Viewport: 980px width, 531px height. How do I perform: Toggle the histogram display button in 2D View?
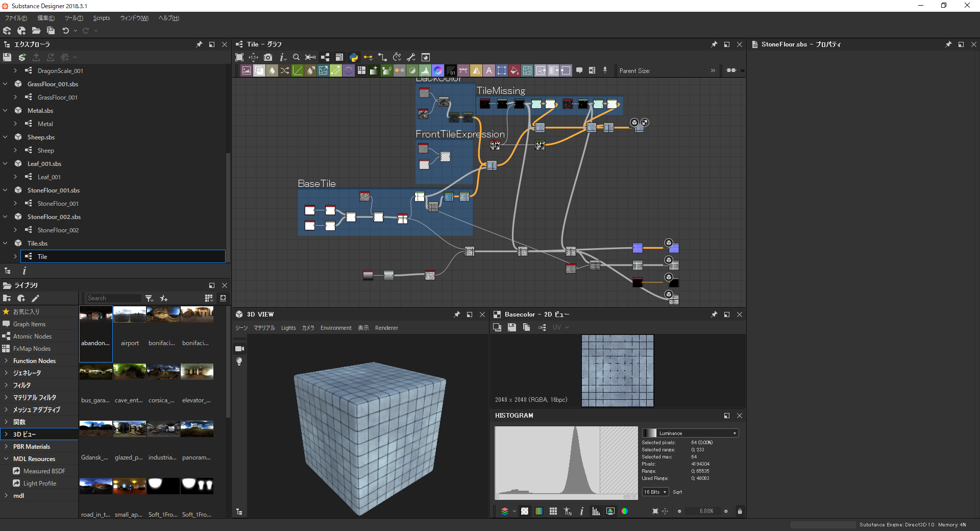click(x=596, y=511)
